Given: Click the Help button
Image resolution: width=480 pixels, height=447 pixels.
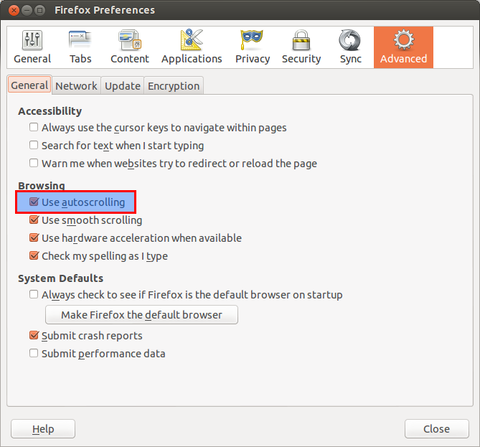Looking at the screenshot, I should point(43,429).
